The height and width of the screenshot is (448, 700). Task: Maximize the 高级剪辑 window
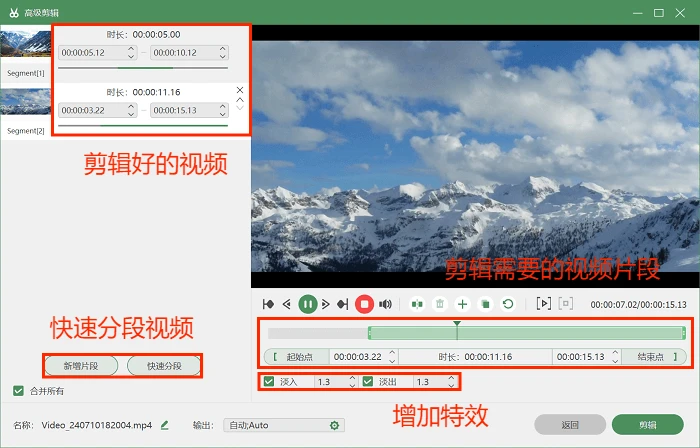coord(659,13)
